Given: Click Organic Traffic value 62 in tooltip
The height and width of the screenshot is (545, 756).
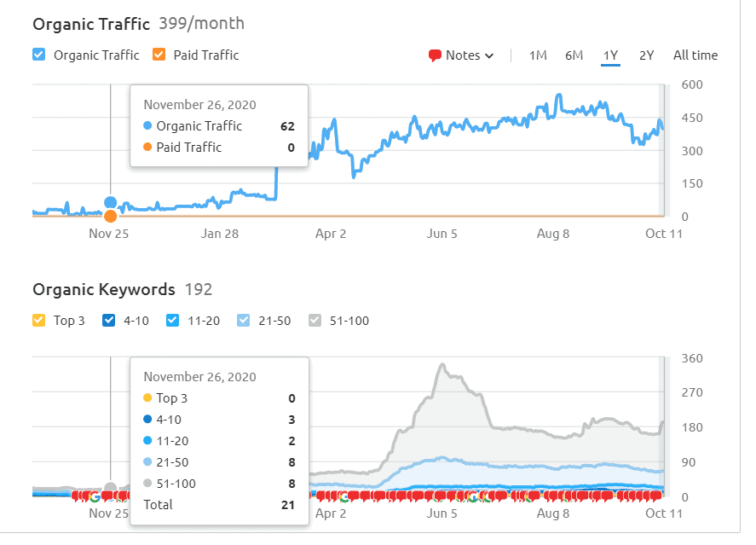Looking at the screenshot, I should [x=287, y=126].
